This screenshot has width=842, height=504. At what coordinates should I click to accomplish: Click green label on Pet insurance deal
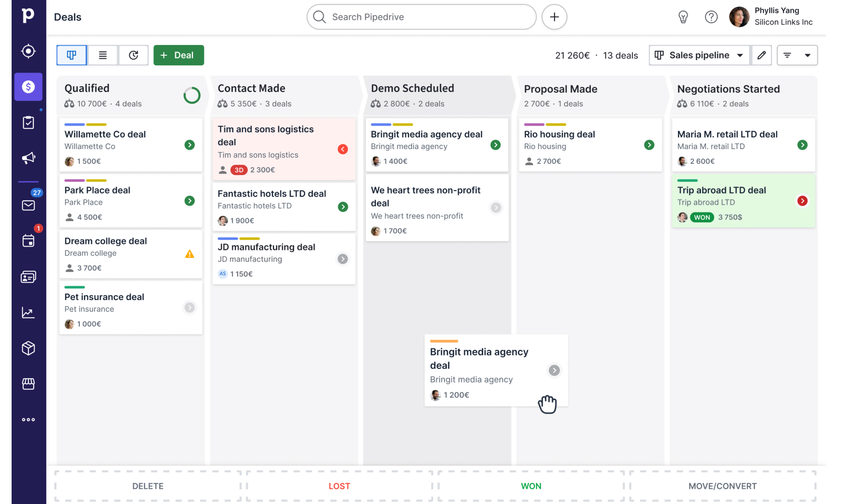[75, 287]
